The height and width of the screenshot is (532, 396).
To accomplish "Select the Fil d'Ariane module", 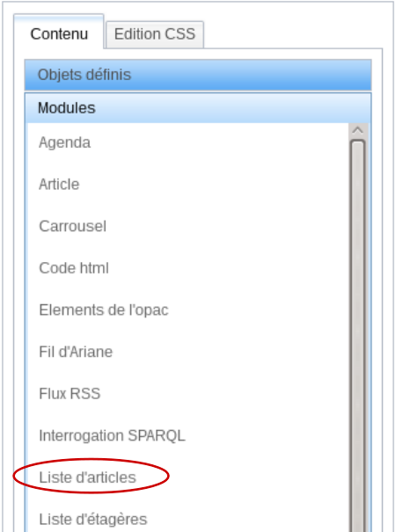I will (x=76, y=352).
